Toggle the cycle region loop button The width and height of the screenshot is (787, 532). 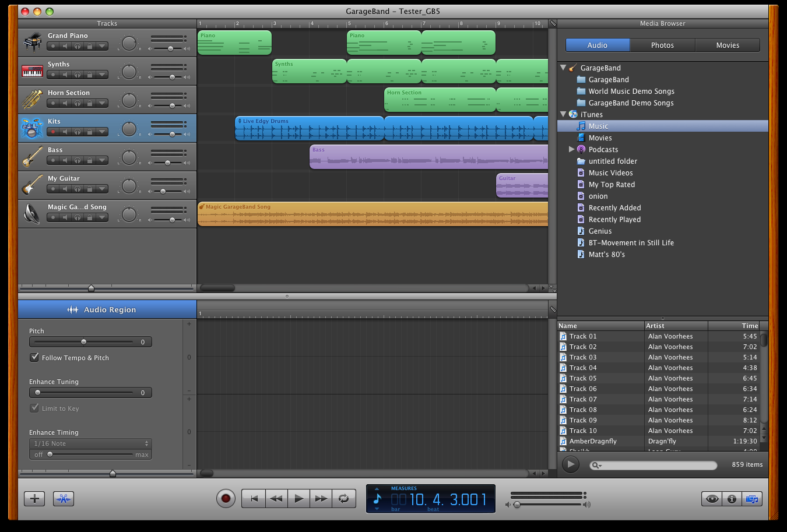point(343,498)
